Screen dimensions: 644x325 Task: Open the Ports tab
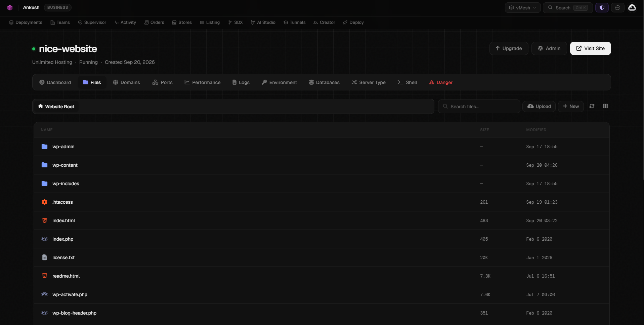(162, 82)
